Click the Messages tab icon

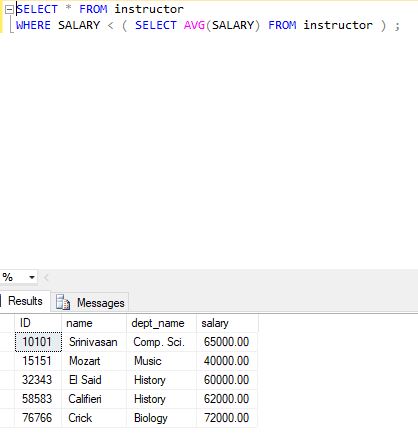point(63,303)
